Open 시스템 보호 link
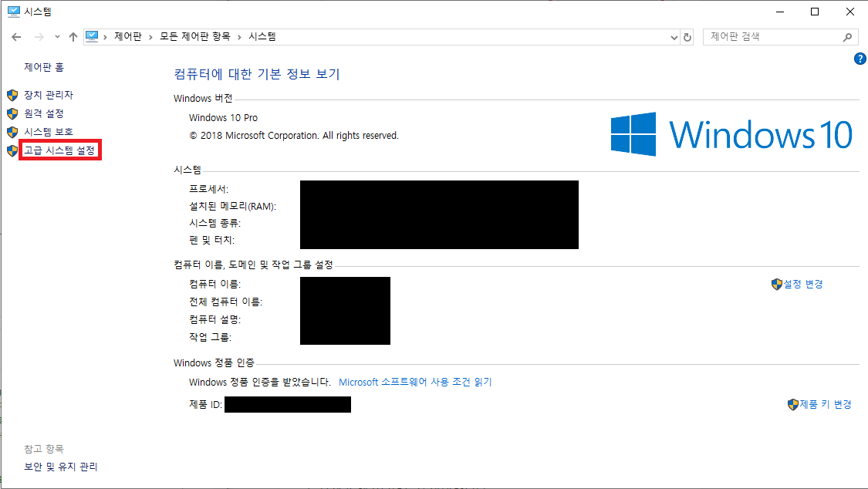Viewport: 868px width, 489px height. click(x=48, y=132)
